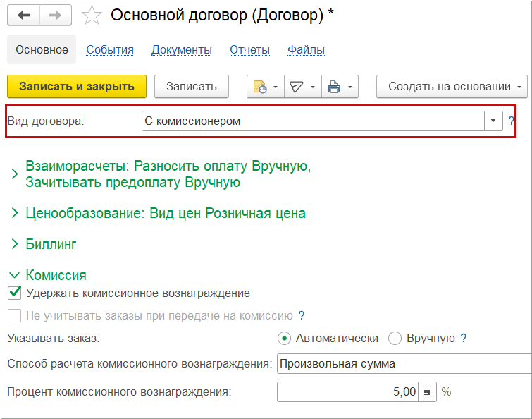Open Создать на основании menu

point(452,87)
